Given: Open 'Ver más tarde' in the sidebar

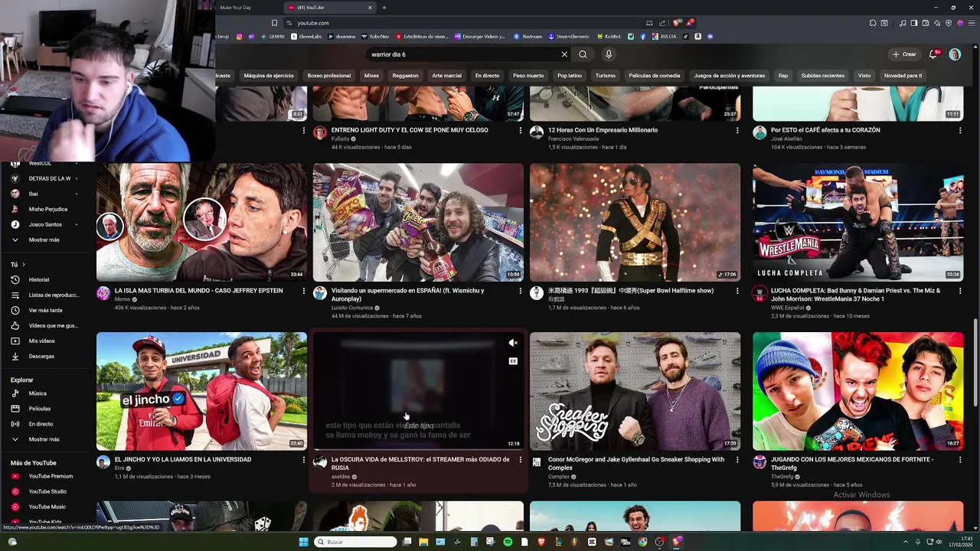Looking at the screenshot, I should [44, 311].
